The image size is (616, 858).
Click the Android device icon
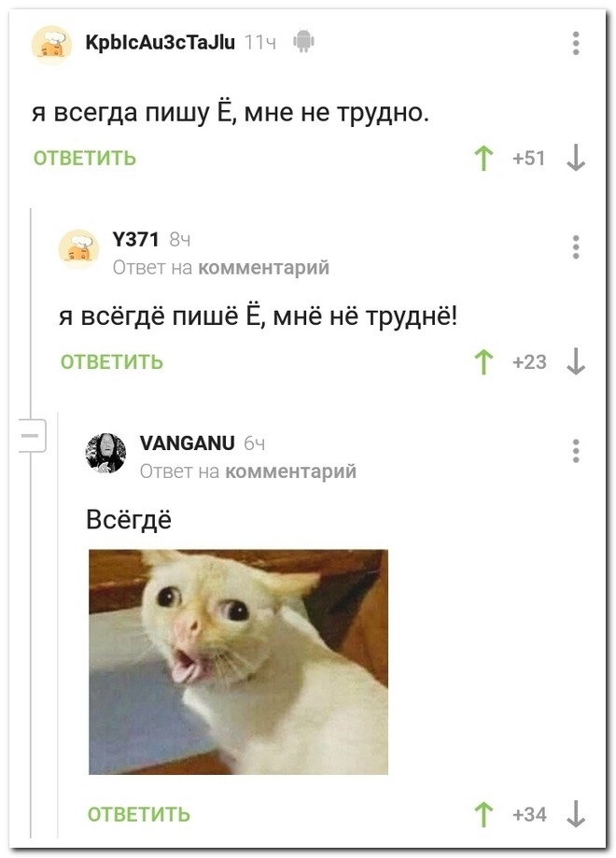(x=303, y=42)
